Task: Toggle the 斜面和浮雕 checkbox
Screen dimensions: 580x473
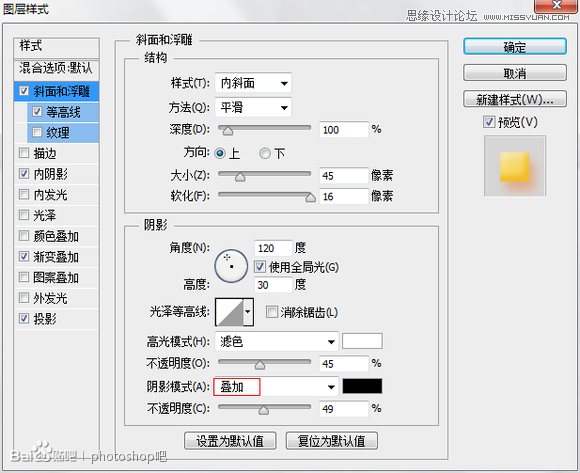Action: tap(24, 91)
